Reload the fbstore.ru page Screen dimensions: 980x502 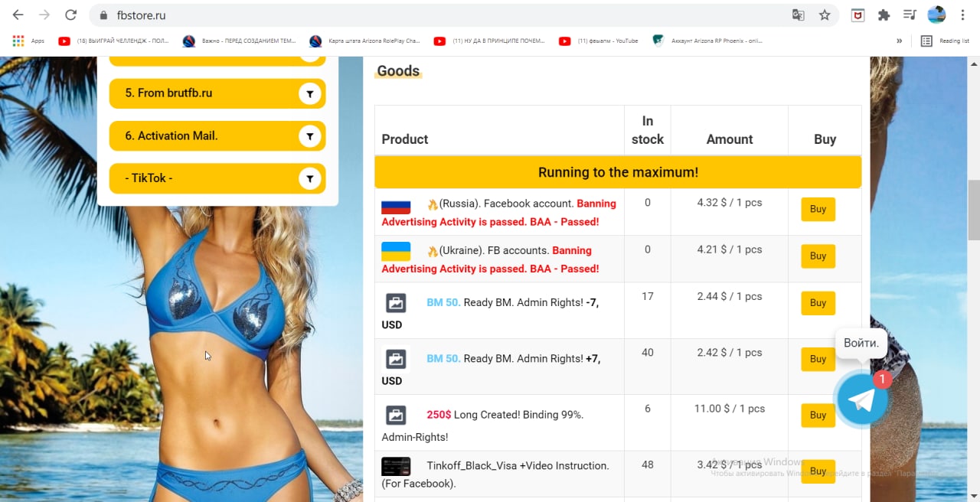[70, 15]
